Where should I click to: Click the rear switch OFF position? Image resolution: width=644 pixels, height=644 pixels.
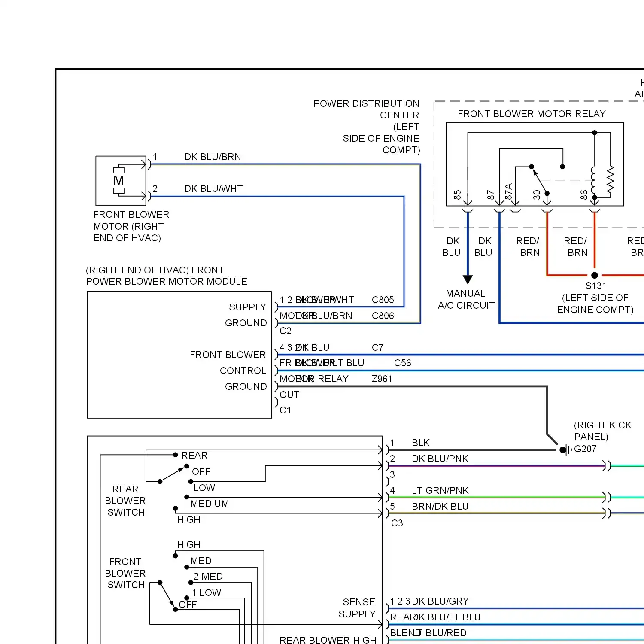(201, 472)
